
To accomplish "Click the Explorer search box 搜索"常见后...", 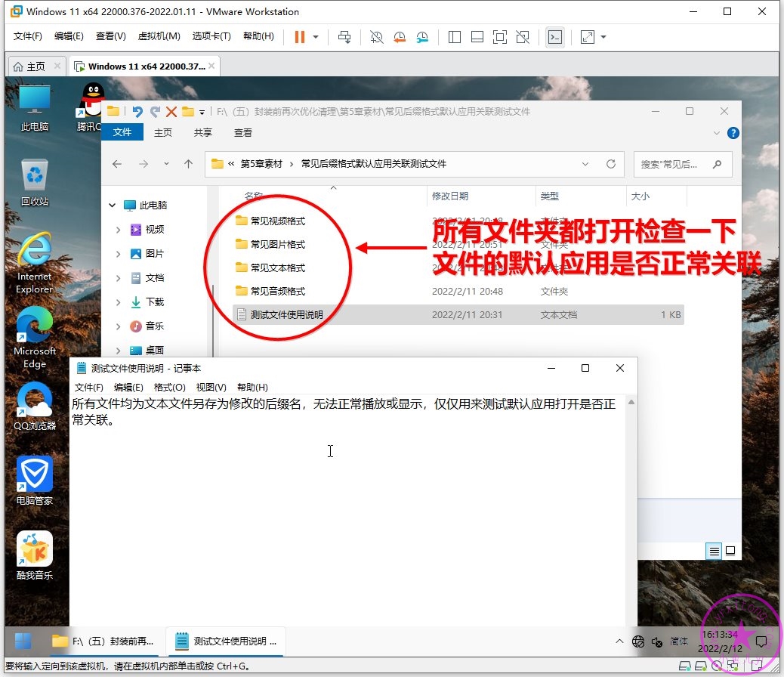I will (683, 164).
